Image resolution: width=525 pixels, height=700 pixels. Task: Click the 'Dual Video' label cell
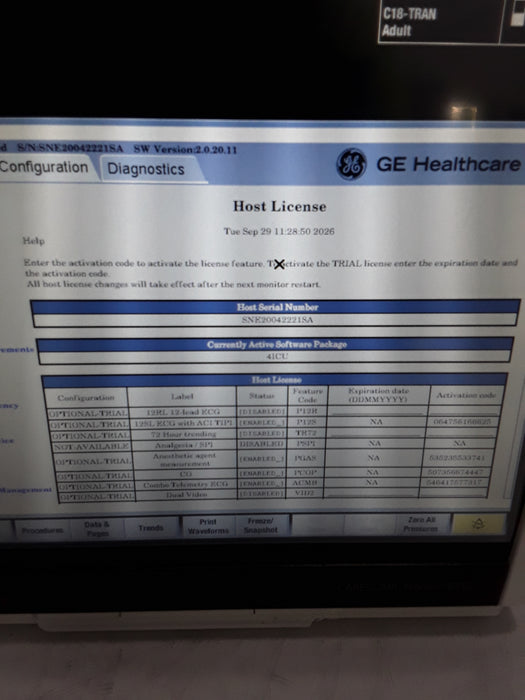[x=186, y=494]
